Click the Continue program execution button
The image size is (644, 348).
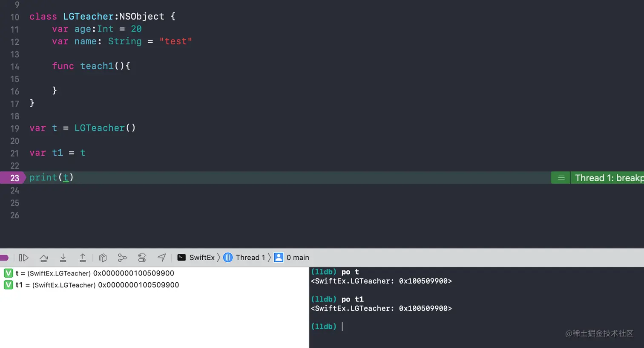tap(24, 258)
